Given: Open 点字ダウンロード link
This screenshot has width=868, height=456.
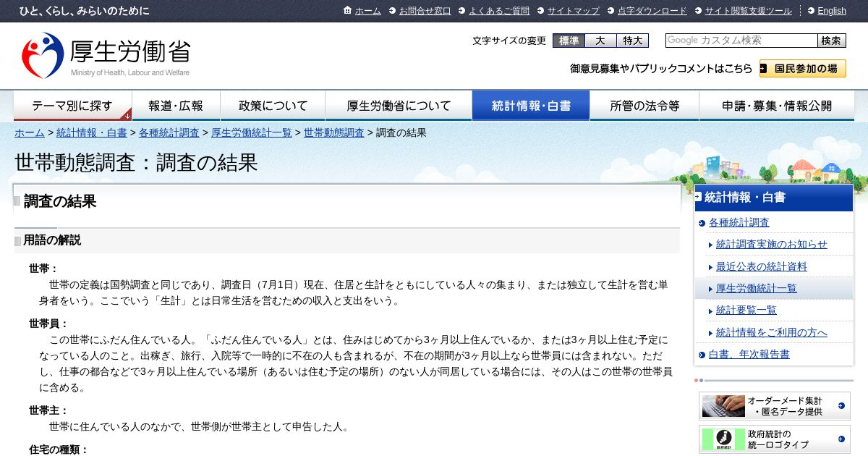Looking at the screenshot, I should [652, 11].
